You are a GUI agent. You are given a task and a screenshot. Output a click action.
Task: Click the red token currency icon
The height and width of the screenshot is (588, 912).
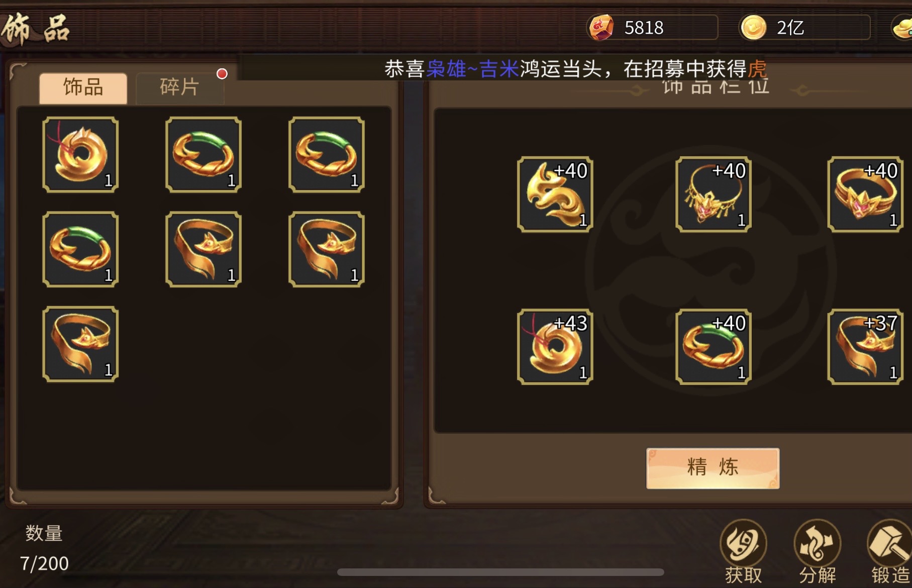click(601, 27)
